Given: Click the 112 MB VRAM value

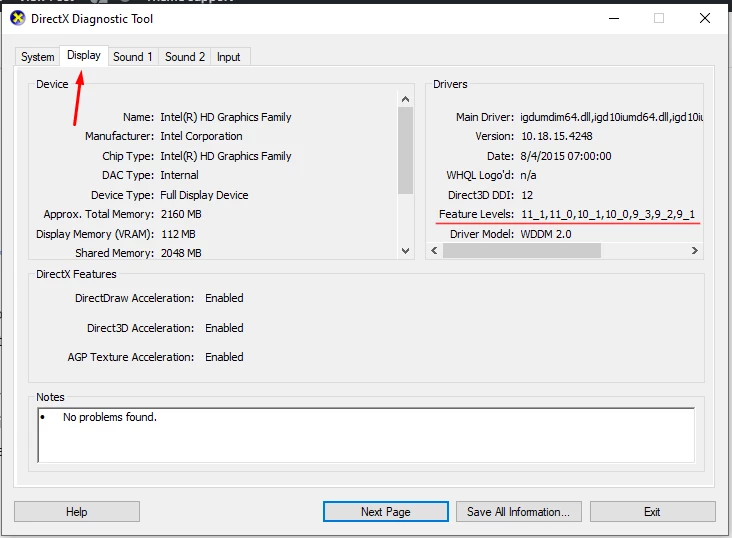Looking at the screenshot, I should coord(178,234).
